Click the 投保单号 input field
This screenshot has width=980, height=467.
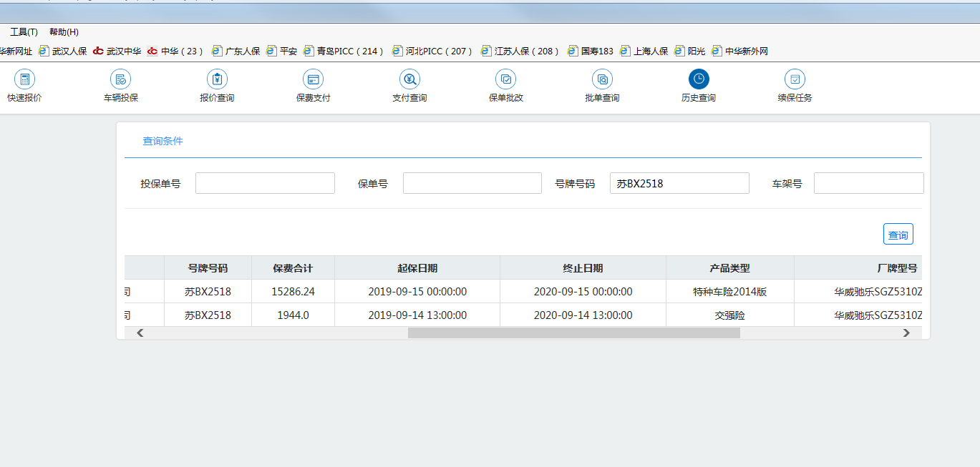(265, 183)
